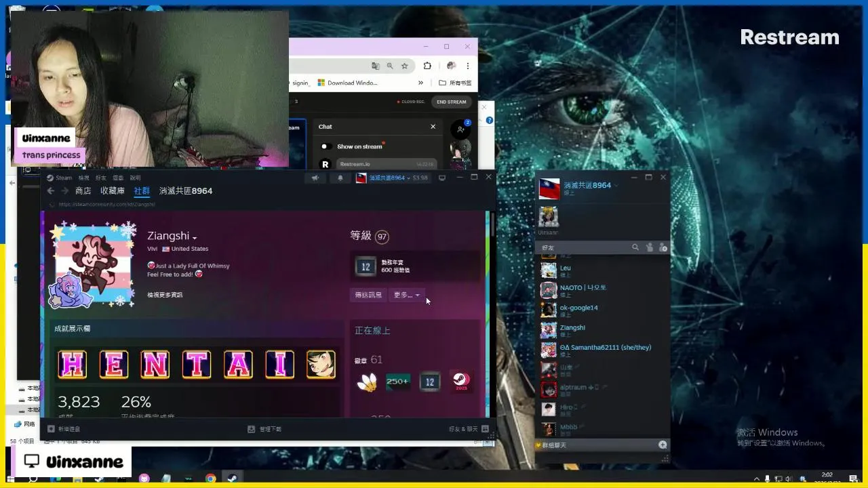Expand Chrome bookmarks overflow chevron
The width and height of the screenshot is (868, 488).
click(x=420, y=83)
